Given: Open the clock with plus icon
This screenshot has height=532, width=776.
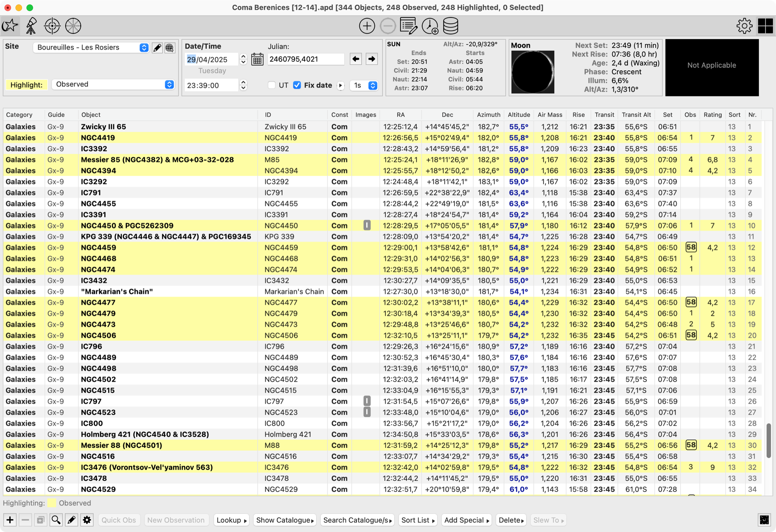Looking at the screenshot, I should click(430, 26).
